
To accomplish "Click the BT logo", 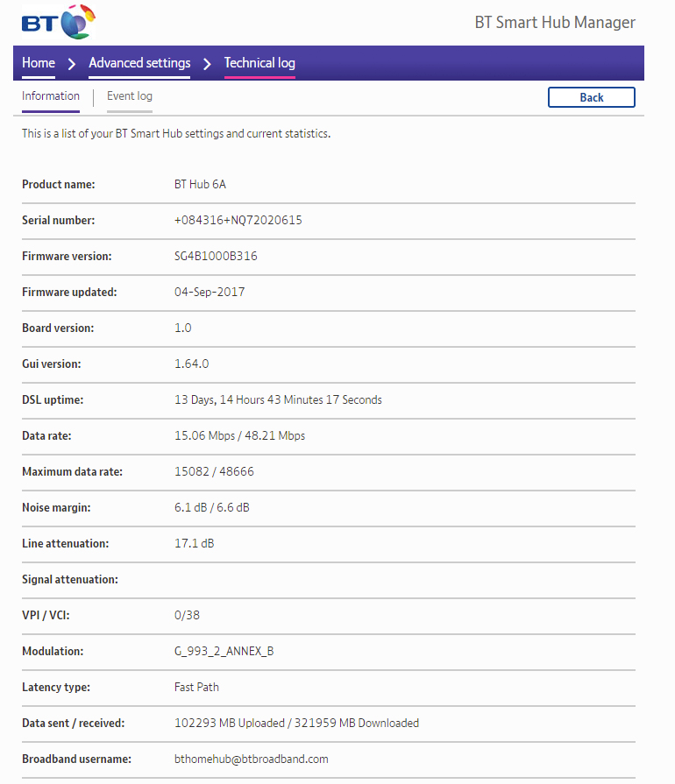I will click(x=58, y=22).
